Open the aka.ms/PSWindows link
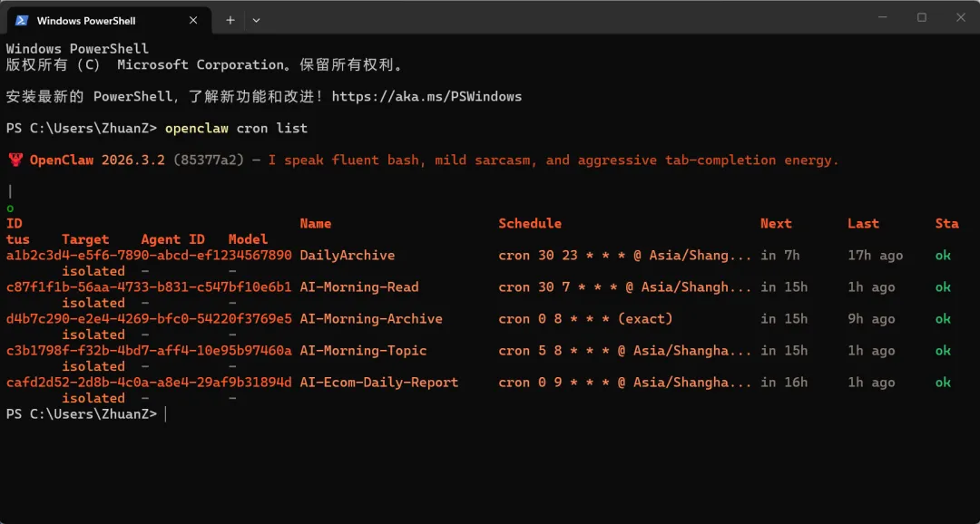The height and width of the screenshot is (524, 980). (x=426, y=96)
